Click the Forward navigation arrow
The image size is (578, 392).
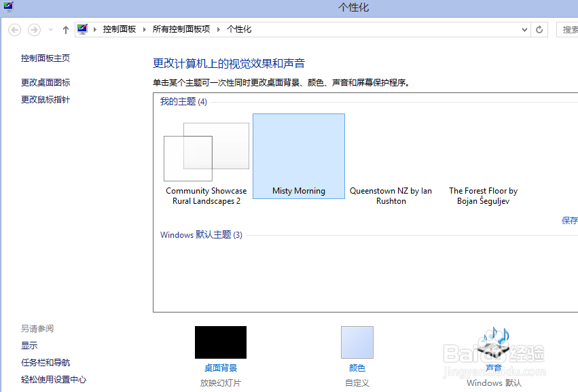34,29
